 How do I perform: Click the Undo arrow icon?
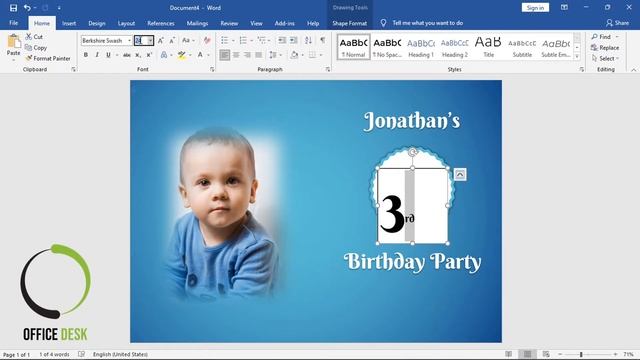(x=27, y=8)
